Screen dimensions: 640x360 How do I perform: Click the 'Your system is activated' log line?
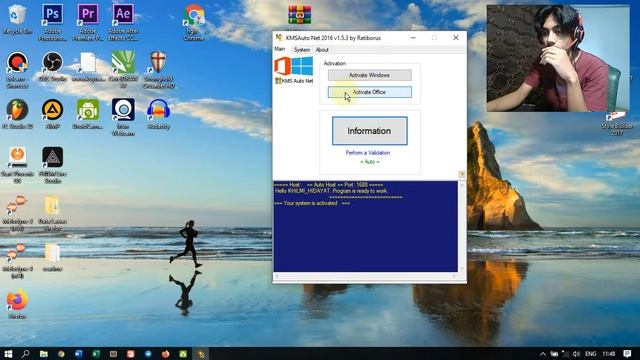point(312,203)
